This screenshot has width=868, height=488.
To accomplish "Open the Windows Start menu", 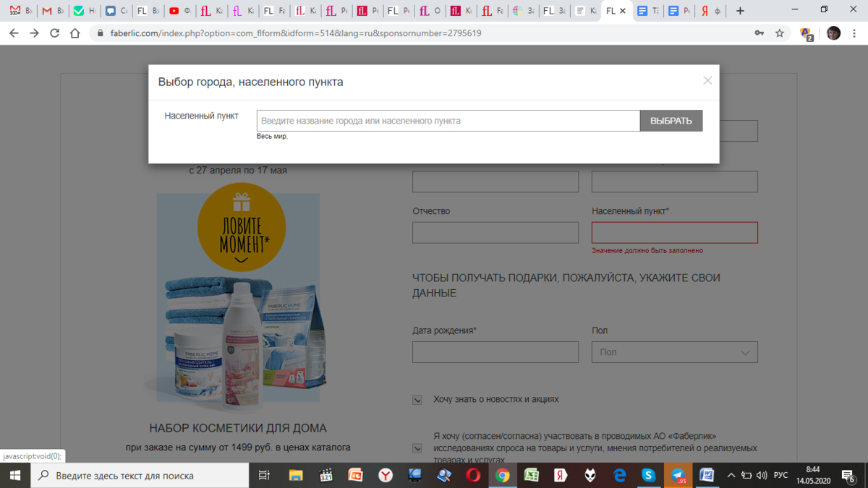I will click(x=14, y=475).
